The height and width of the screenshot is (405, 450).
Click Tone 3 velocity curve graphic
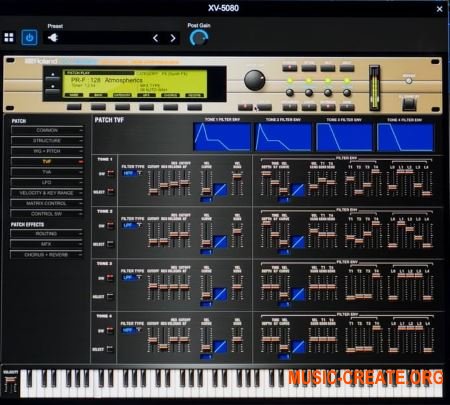(x=220, y=294)
